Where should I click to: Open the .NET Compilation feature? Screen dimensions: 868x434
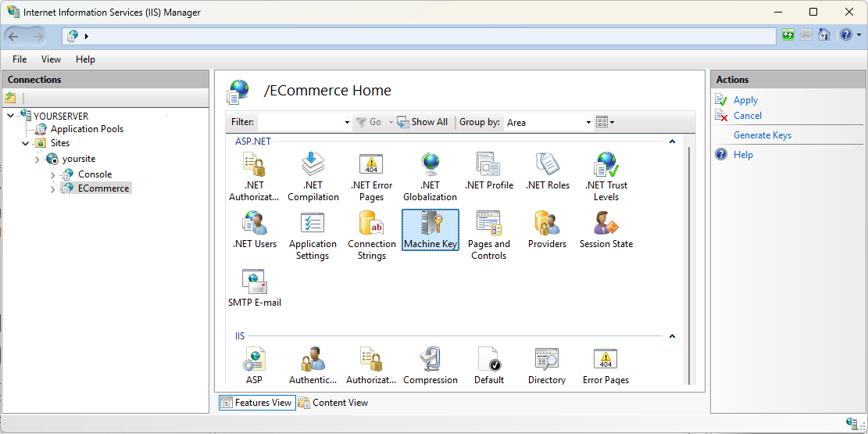313,177
